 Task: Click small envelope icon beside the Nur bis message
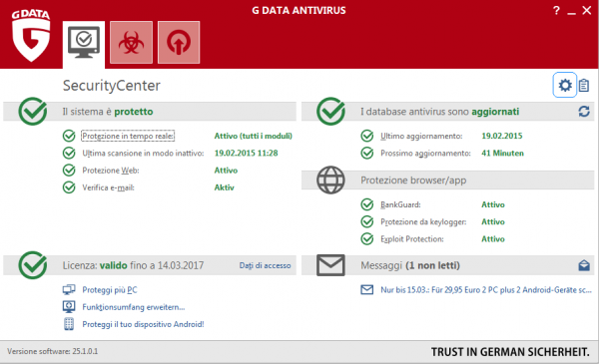click(x=367, y=290)
